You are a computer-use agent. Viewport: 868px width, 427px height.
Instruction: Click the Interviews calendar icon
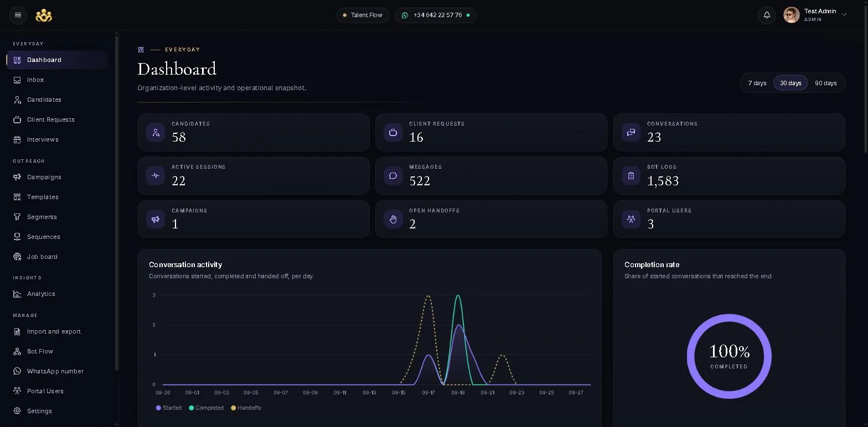tap(17, 139)
